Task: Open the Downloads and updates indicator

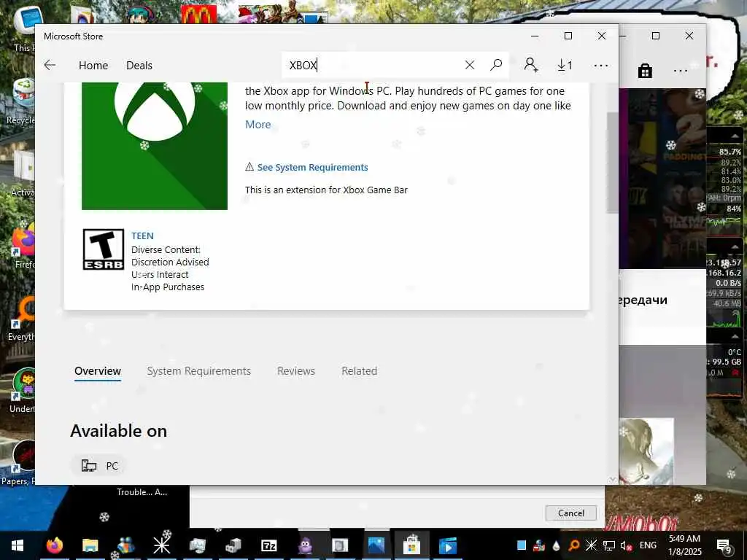Action: click(x=565, y=65)
